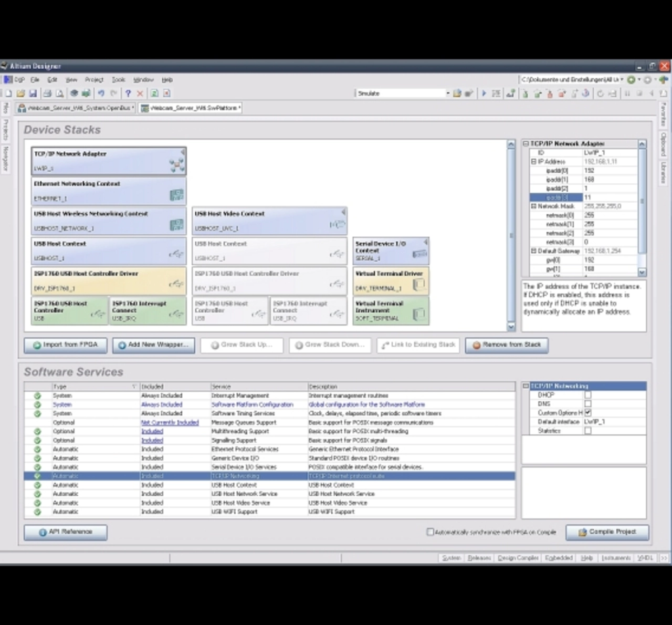Image resolution: width=672 pixels, height=625 pixels.
Task: Click the Print toolbar icon
Action: click(47, 93)
